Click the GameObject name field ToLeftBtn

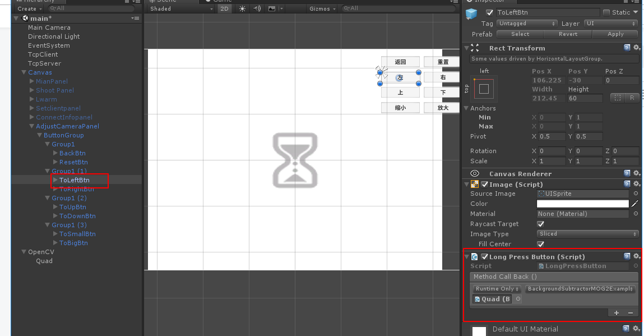tap(548, 13)
